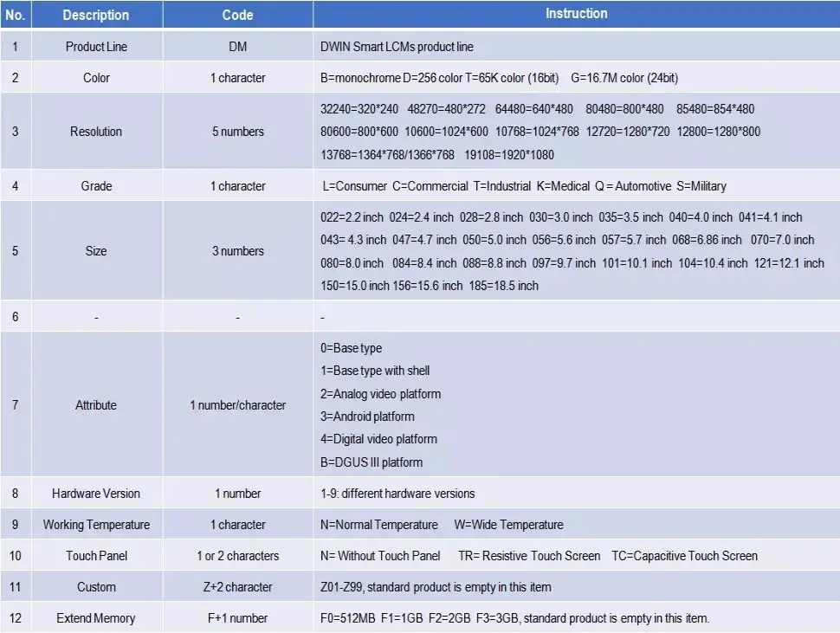Click 'B=DGUS III platform' entry
The width and height of the screenshot is (840, 633).
click(x=372, y=462)
